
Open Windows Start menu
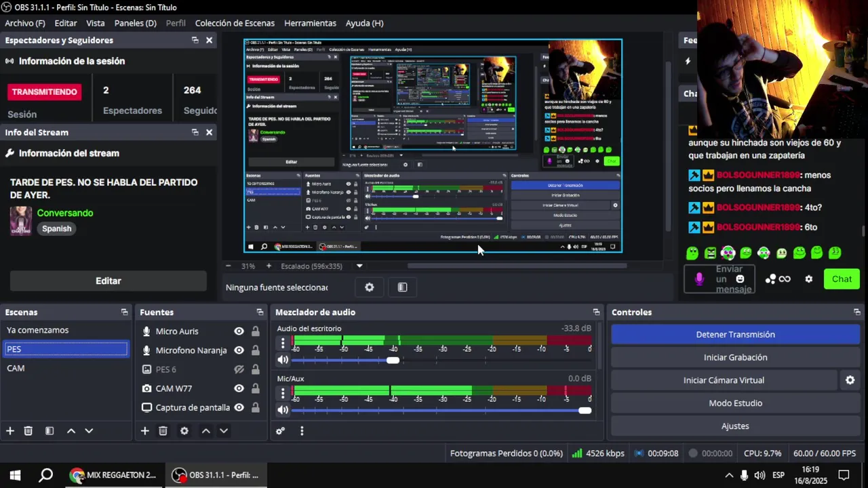click(15, 475)
